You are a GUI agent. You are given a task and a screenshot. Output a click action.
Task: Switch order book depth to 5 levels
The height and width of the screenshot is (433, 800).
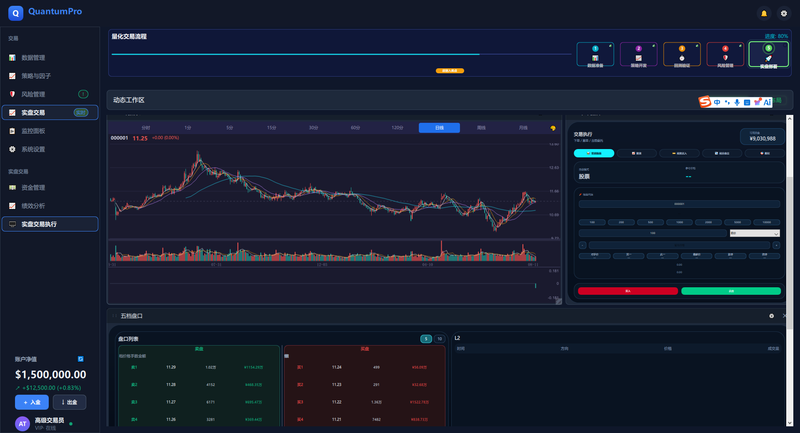point(426,339)
